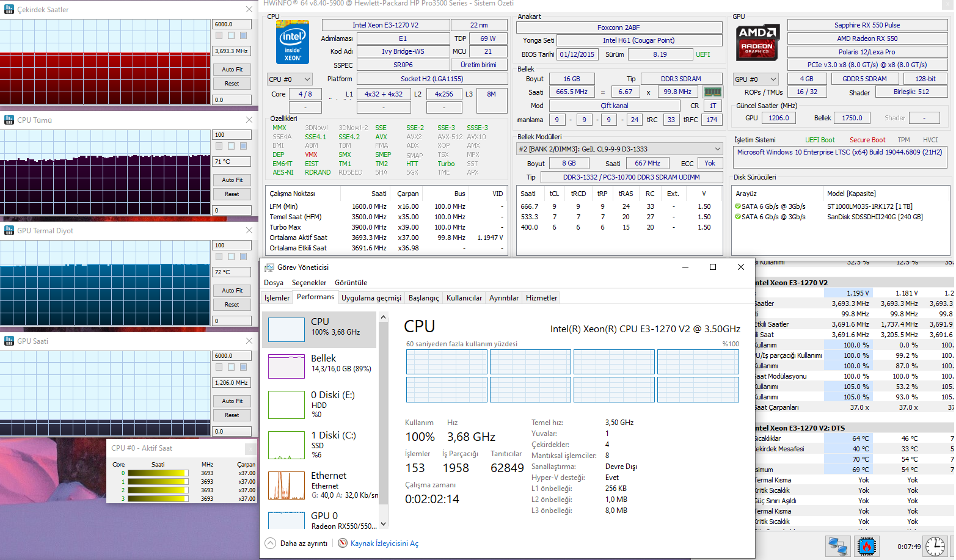
Task: Switch to the Uygulama geçmişi tab
Action: (x=371, y=298)
